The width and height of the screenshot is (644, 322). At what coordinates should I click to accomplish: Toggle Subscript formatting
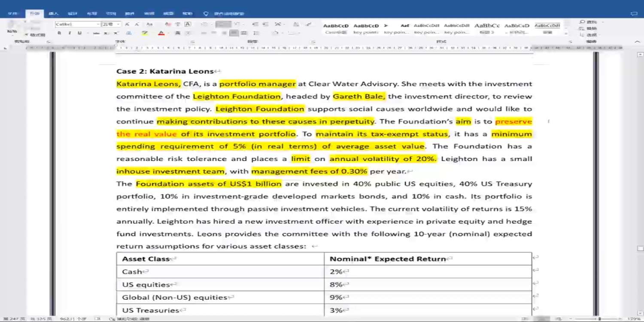tap(106, 33)
